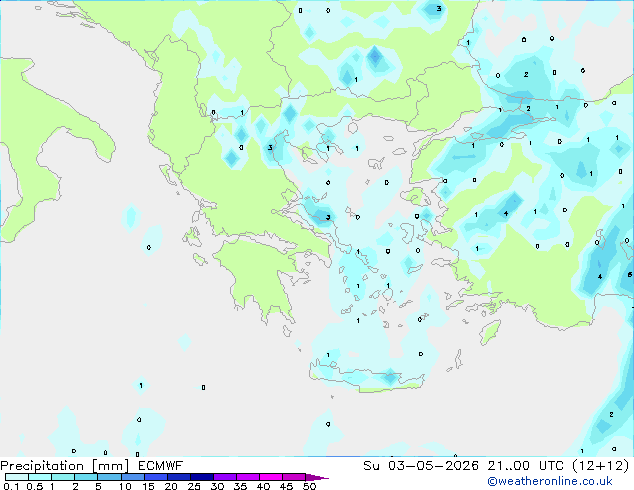Click the legend value "10"
Viewport: 634px width, 490px height.
click(125, 486)
